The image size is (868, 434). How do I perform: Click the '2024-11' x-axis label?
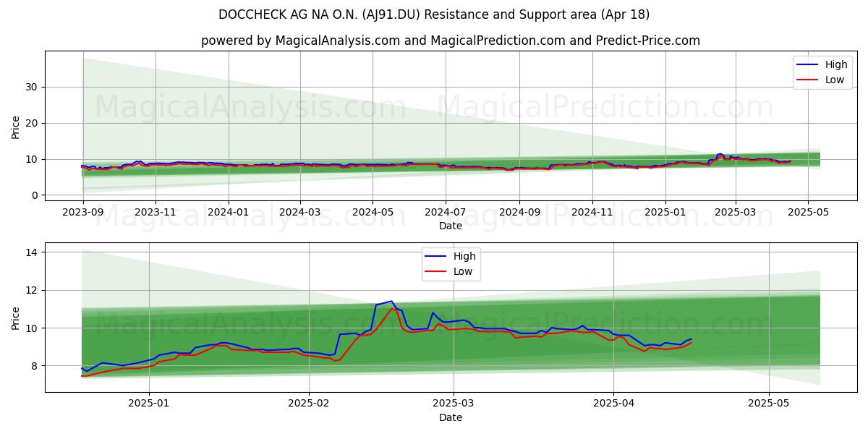(x=592, y=212)
